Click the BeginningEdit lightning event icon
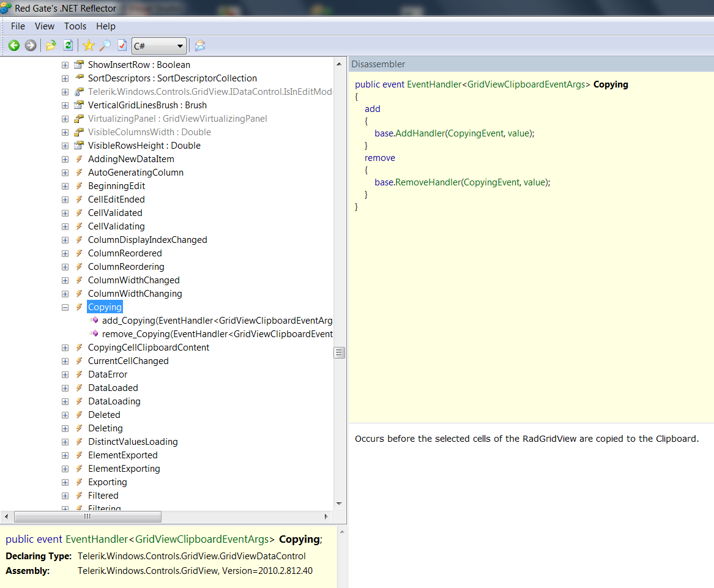Screen dimensions: 714x588 coord(80,186)
